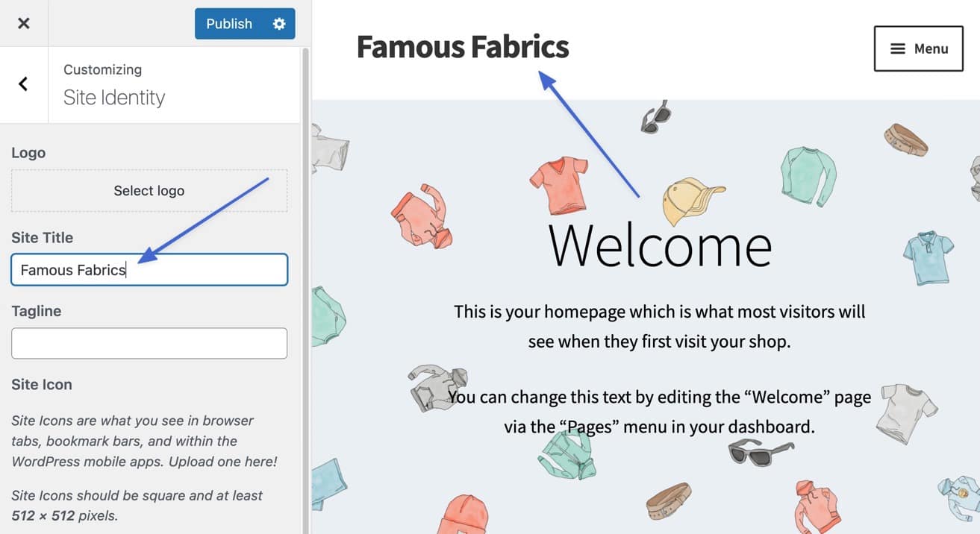Go back using the left chevron arrow
980x534 pixels.
coord(23,84)
